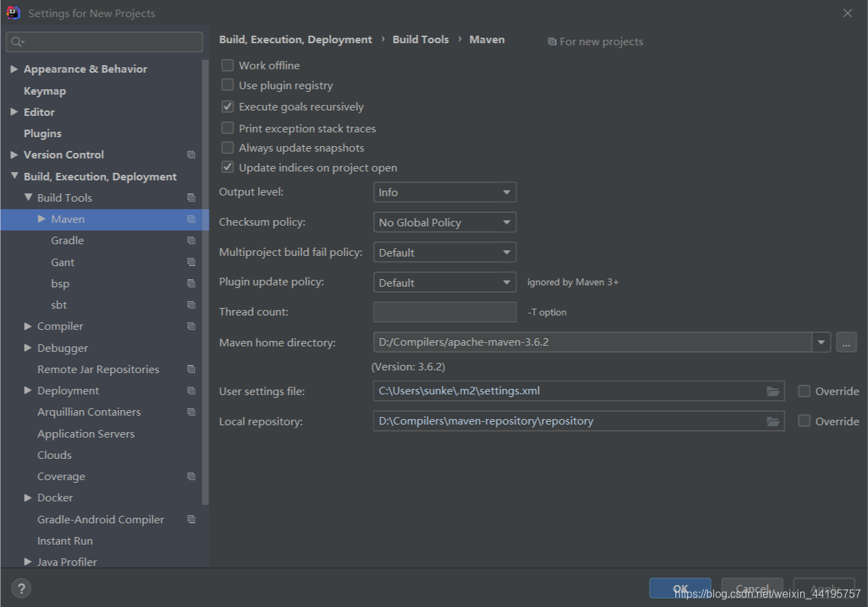Expand the Debugger tree node
This screenshot has width=868, height=607.
[x=28, y=348]
